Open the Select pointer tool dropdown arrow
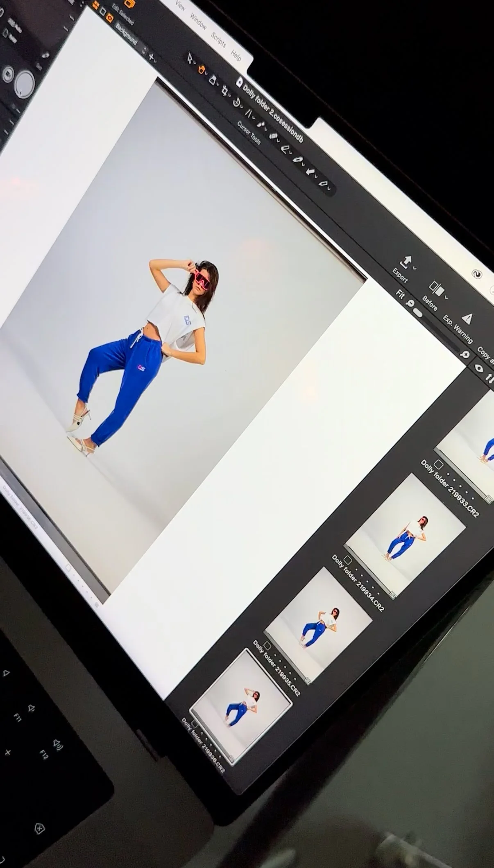This screenshot has height=868, width=494. 195,63
